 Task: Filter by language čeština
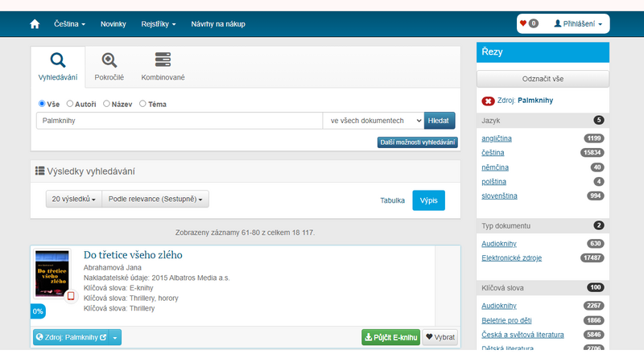pyautogui.click(x=493, y=153)
